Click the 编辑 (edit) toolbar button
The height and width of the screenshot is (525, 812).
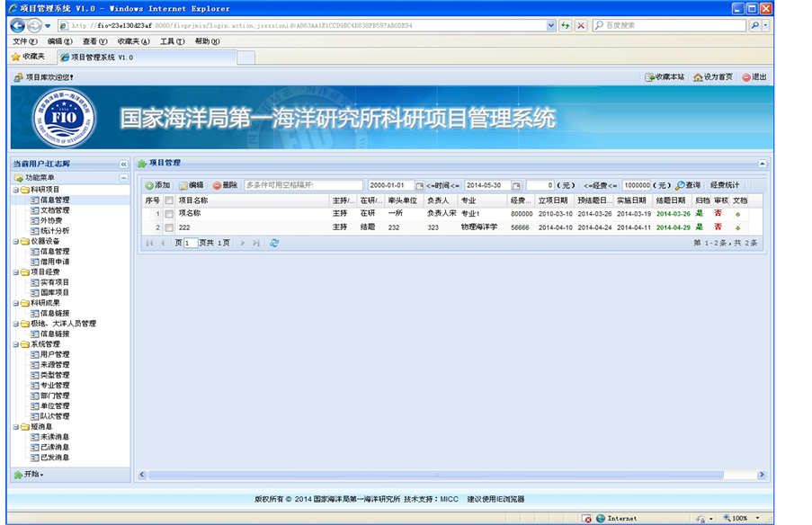pyautogui.click(x=191, y=185)
